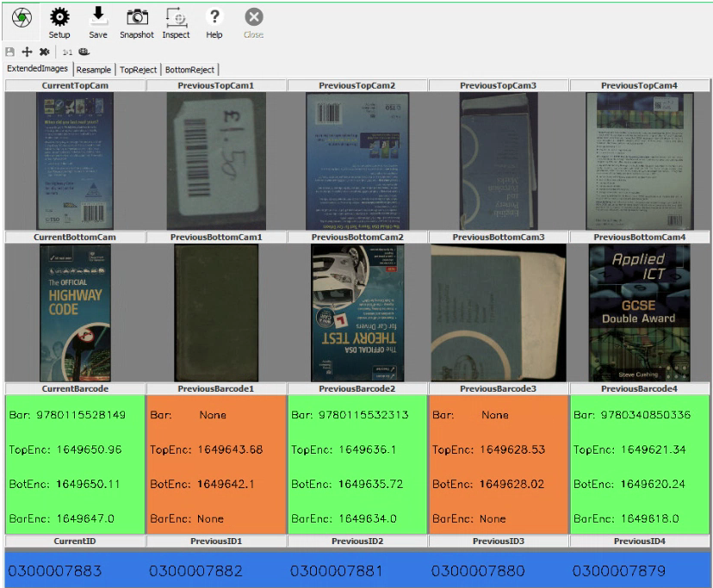Click the PreviousBottomCam1 header
Image resolution: width=713 pixels, height=588 pixels.
tap(216, 237)
